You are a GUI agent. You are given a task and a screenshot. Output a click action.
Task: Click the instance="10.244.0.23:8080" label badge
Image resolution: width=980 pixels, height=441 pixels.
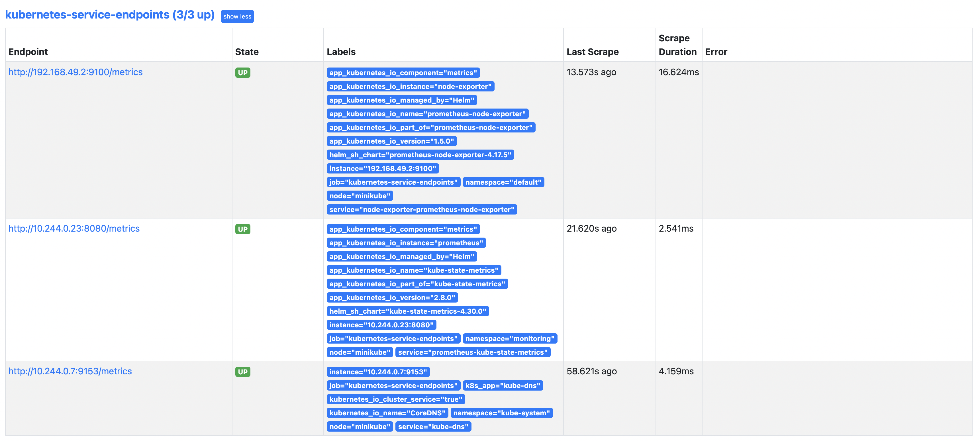381,324
